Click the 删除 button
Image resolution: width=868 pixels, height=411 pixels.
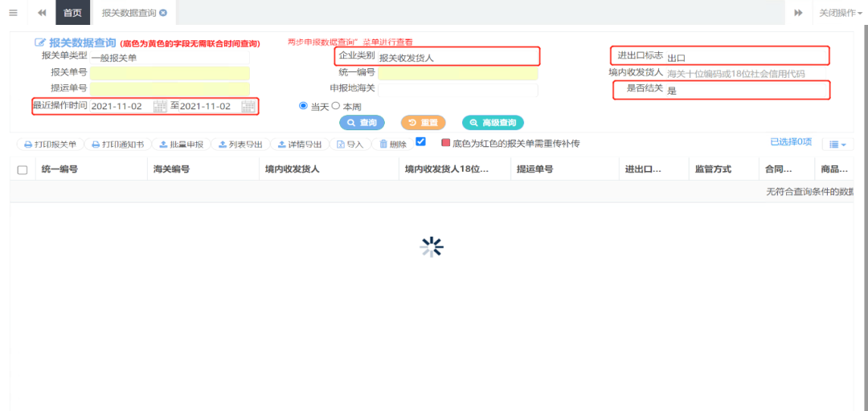[x=392, y=144]
